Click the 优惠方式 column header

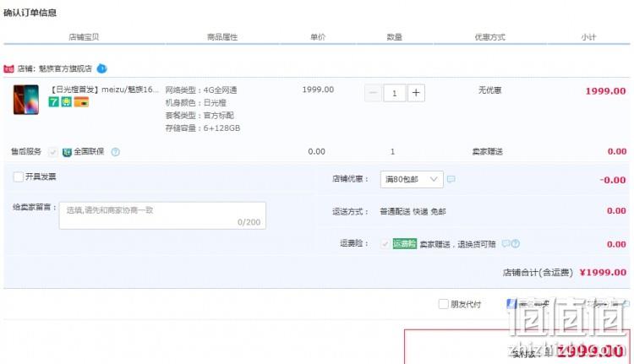(x=490, y=37)
